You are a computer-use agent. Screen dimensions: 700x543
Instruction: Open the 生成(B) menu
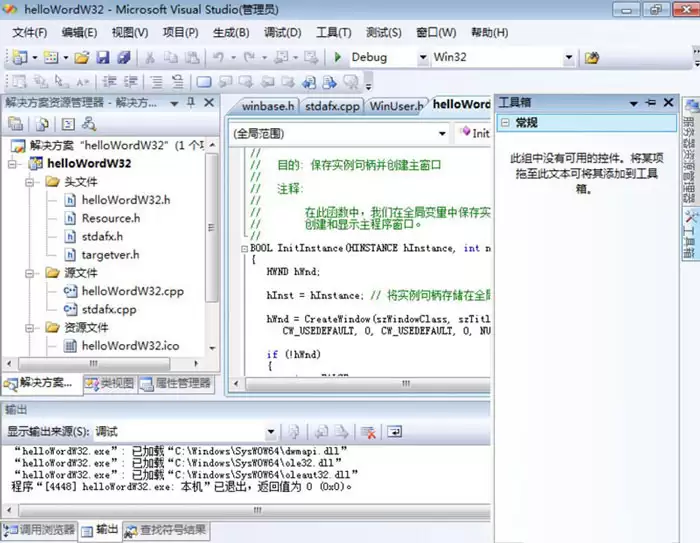(231, 32)
